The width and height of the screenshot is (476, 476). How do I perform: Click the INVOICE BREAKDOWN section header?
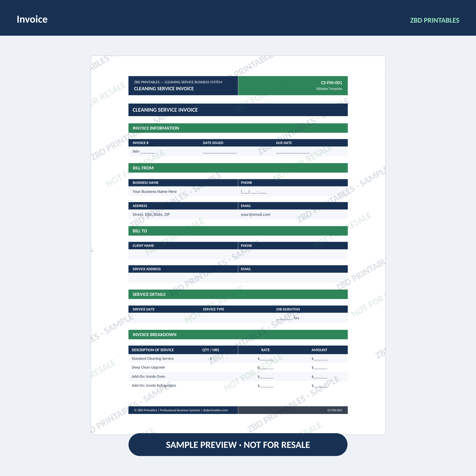tap(238, 335)
